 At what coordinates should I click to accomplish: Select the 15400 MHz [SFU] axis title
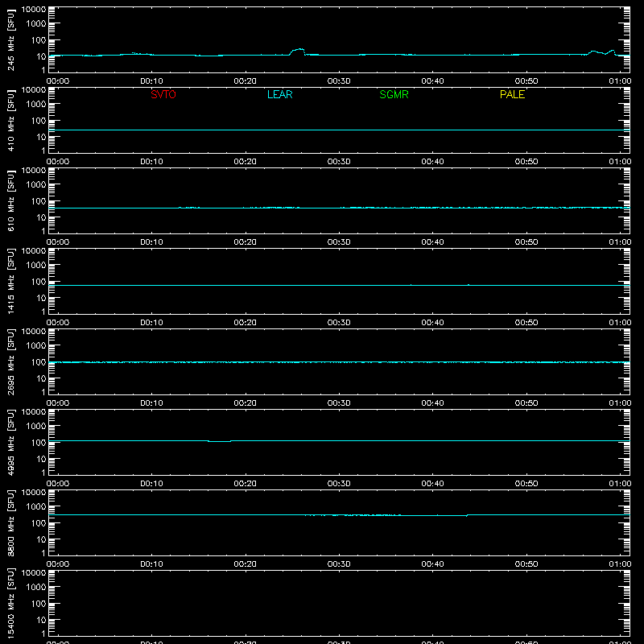pos(10,603)
